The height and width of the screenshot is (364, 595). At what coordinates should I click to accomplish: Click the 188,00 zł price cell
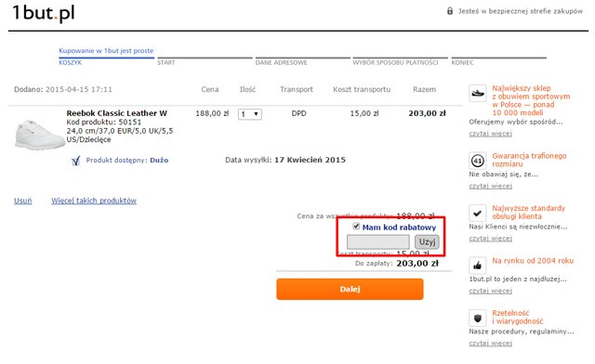click(212, 113)
